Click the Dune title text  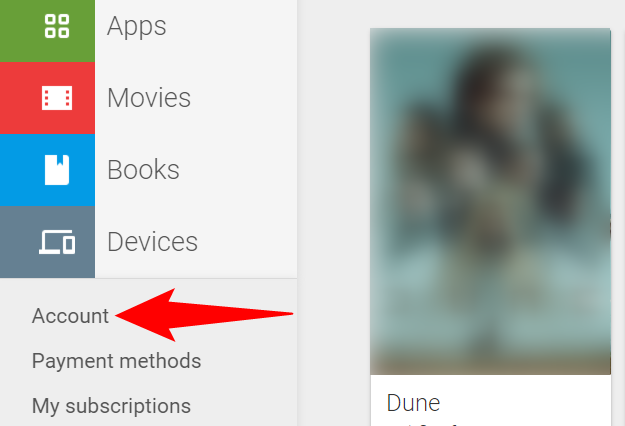click(x=413, y=403)
